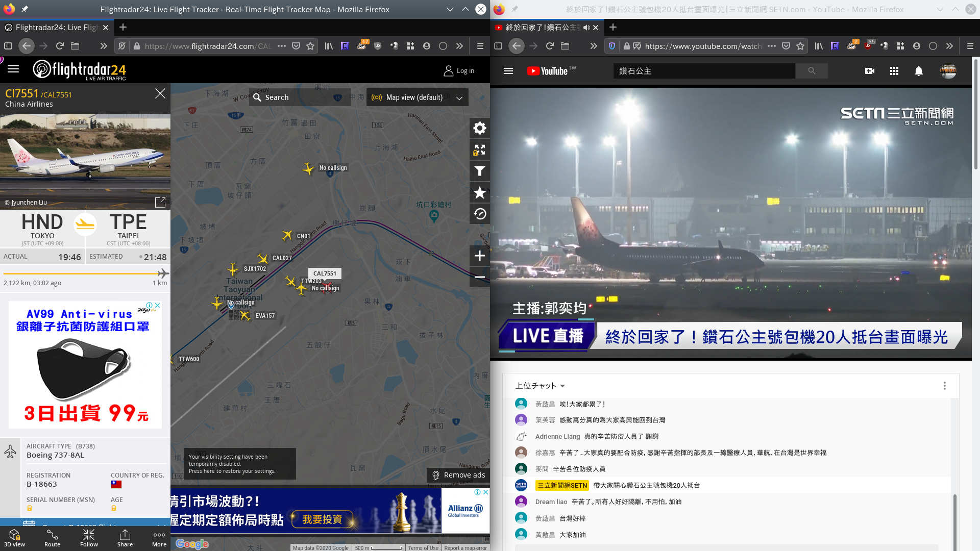Screen dimensions: 980x551
Task: Click Remove ads button on map
Action: pyautogui.click(x=458, y=475)
